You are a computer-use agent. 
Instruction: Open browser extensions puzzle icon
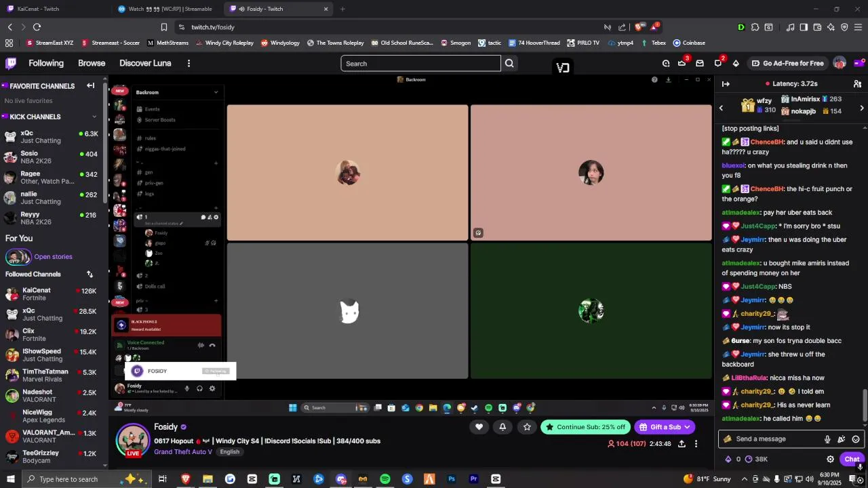(x=755, y=27)
